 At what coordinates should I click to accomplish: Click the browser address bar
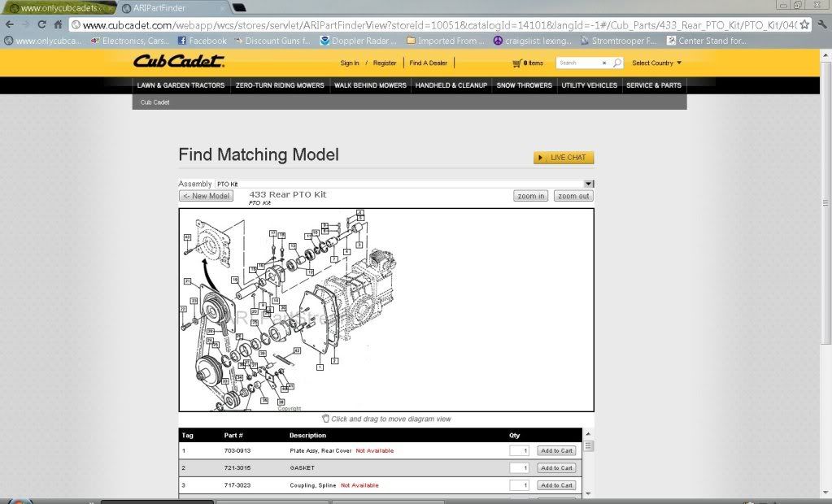pyautogui.click(x=441, y=25)
